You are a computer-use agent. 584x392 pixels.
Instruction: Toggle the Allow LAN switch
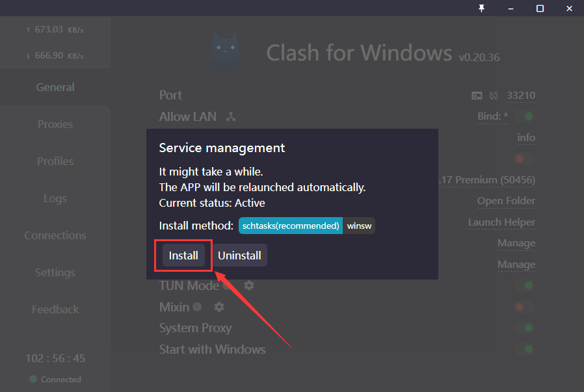point(524,117)
